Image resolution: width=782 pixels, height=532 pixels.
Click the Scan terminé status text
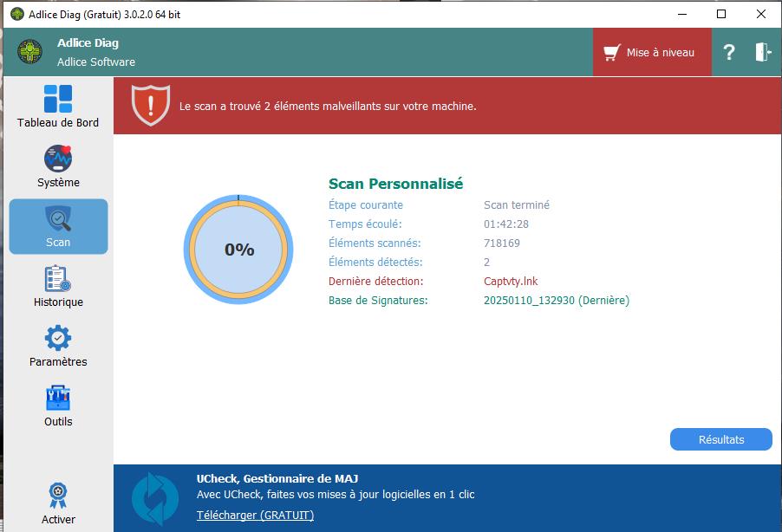pyautogui.click(x=516, y=205)
